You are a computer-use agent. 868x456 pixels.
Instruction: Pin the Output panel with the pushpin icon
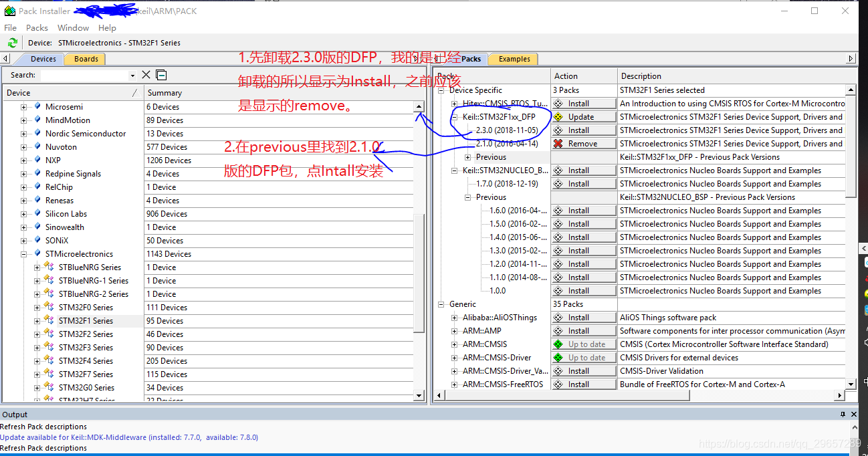pos(843,415)
